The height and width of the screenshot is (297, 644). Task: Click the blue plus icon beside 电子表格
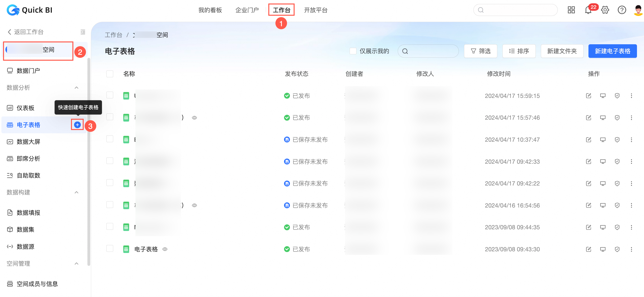[x=77, y=125]
